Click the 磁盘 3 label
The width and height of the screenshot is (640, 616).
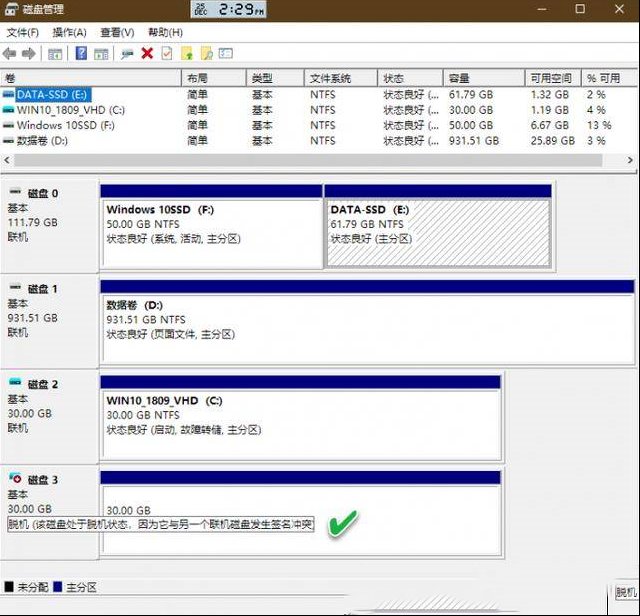click(42, 480)
